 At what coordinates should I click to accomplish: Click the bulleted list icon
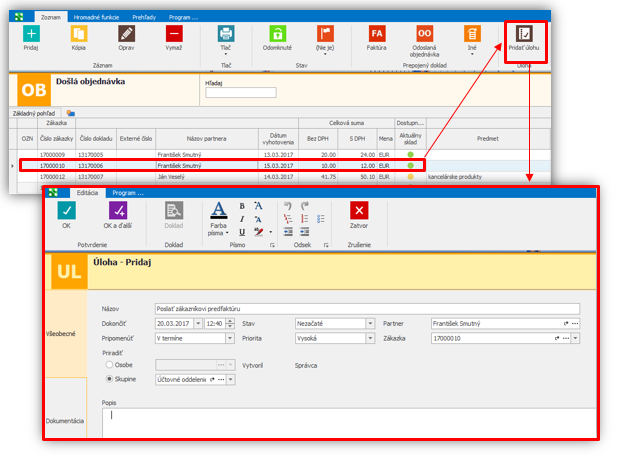[321, 219]
